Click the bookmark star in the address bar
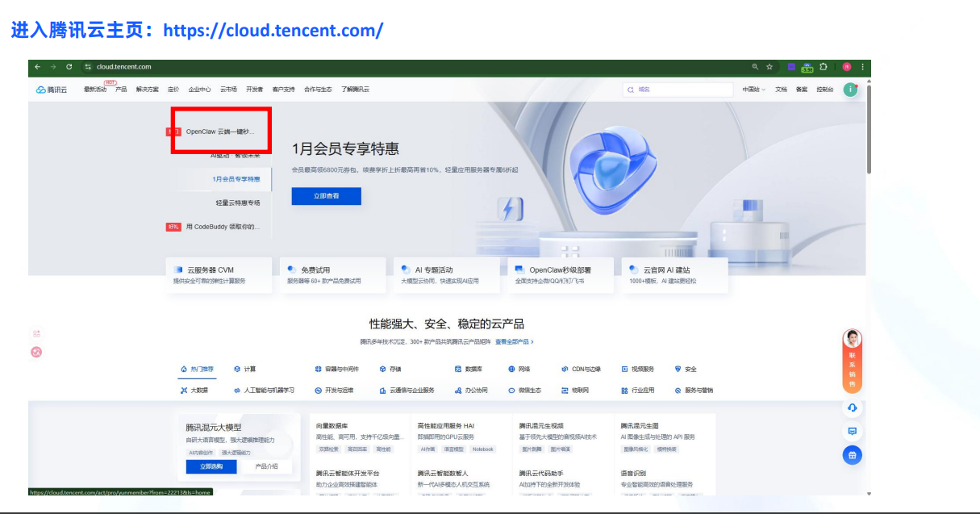This screenshot has width=980, height=514. click(769, 67)
